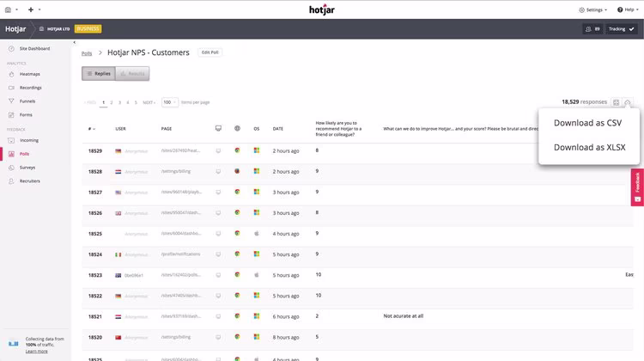Sort by the # column header

click(92, 129)
